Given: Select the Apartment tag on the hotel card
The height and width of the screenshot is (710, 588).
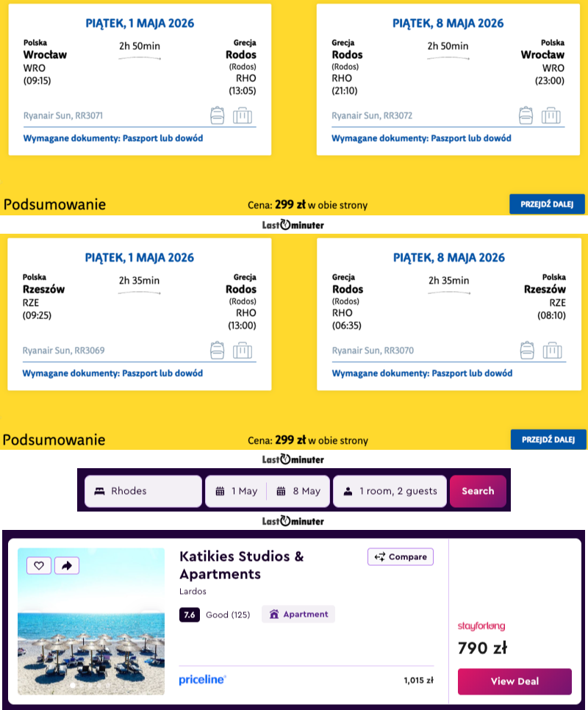Looking at the screenshot, I should [x=298, y=614].
